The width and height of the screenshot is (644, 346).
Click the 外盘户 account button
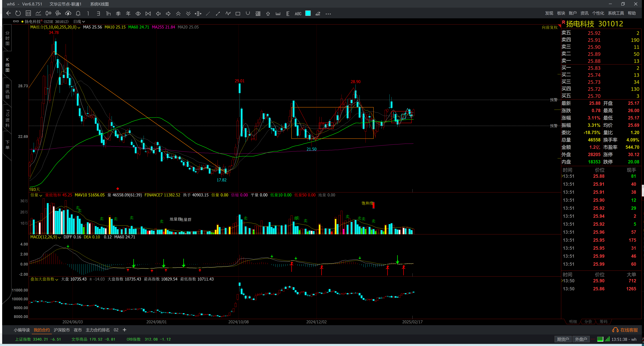581,339
